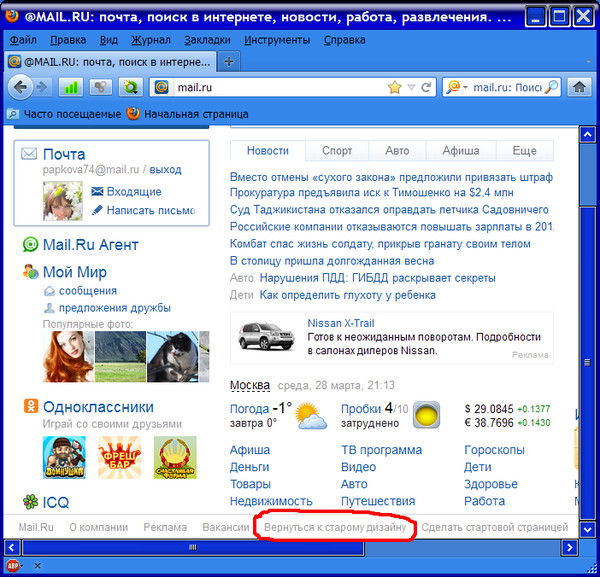Open the предложения дружбы link
The width and height of the screenshot is (600, 577).
115,308
